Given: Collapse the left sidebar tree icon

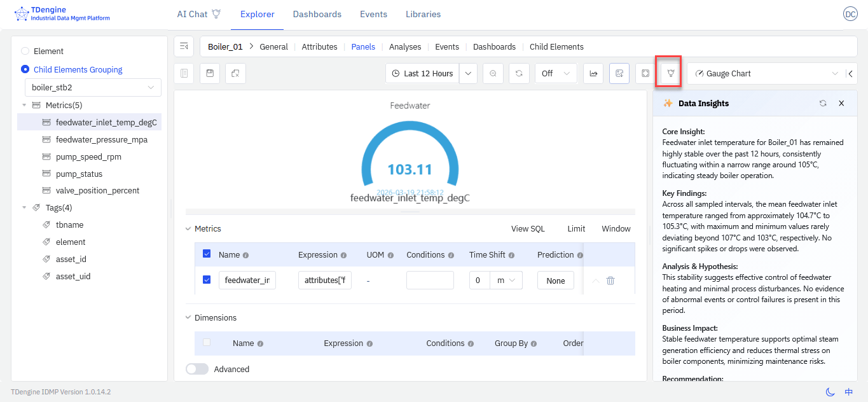Looking at the screenshot, I should pos(184,46).
